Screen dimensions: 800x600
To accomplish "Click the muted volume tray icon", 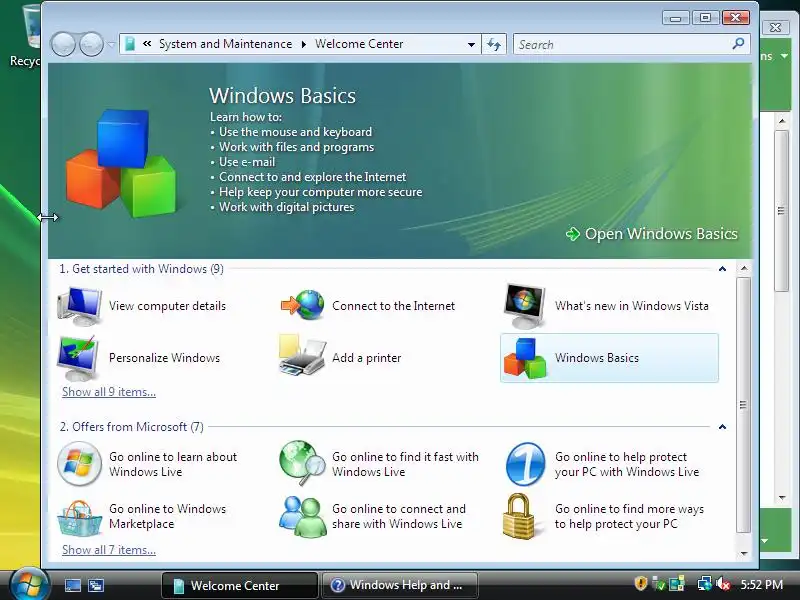I will point(723,584).
